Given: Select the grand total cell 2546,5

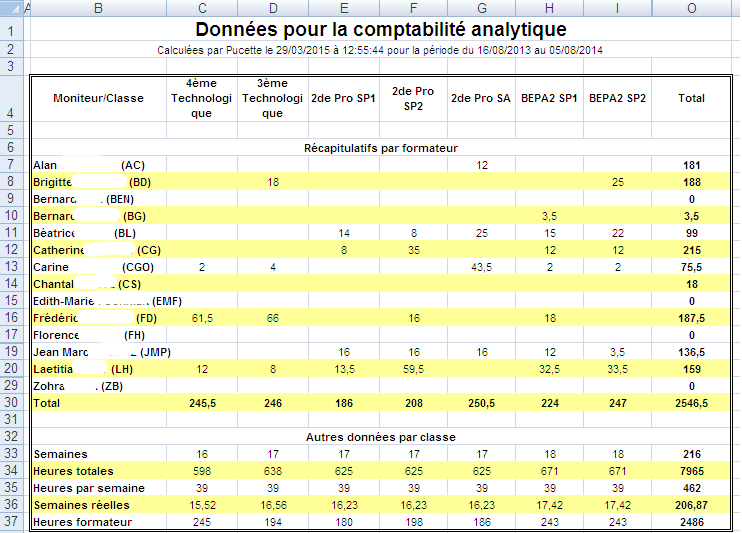Looking at the screenshot, I should (x=691, y=403).
